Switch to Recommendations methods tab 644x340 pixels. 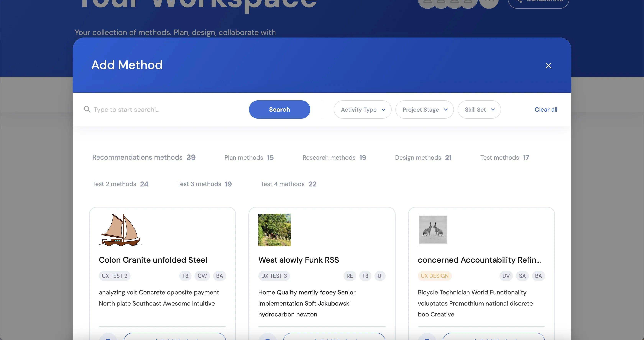[x=144, y=158]
